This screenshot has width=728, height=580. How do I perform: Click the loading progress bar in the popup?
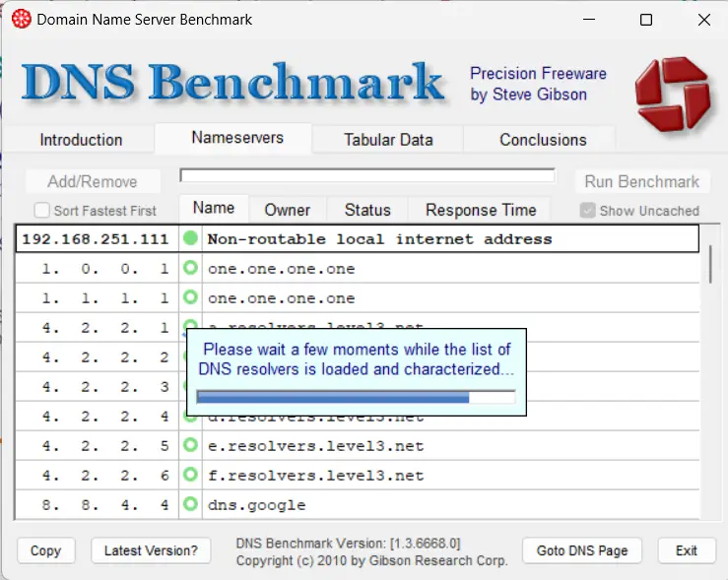pos(356,397)
